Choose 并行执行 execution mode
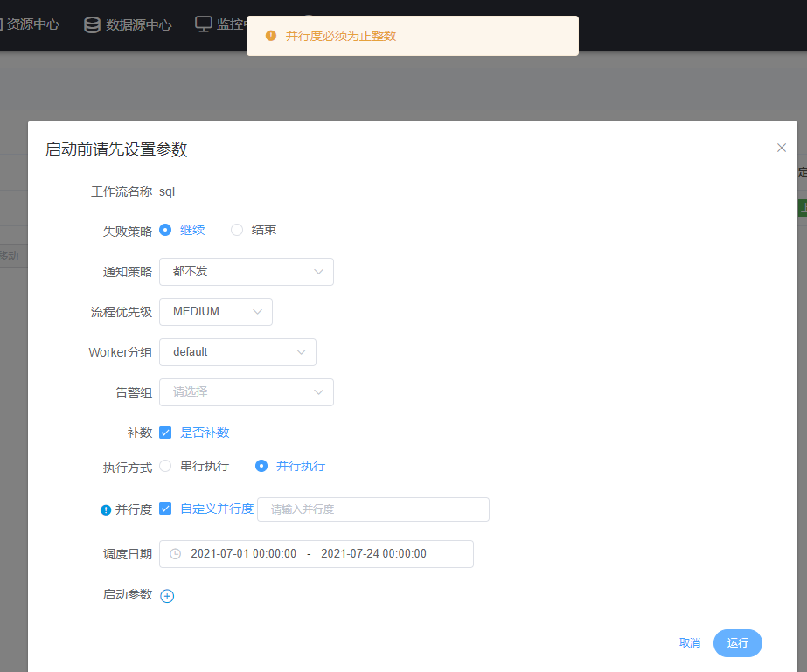The image size is (807, 672). [261, 466]
